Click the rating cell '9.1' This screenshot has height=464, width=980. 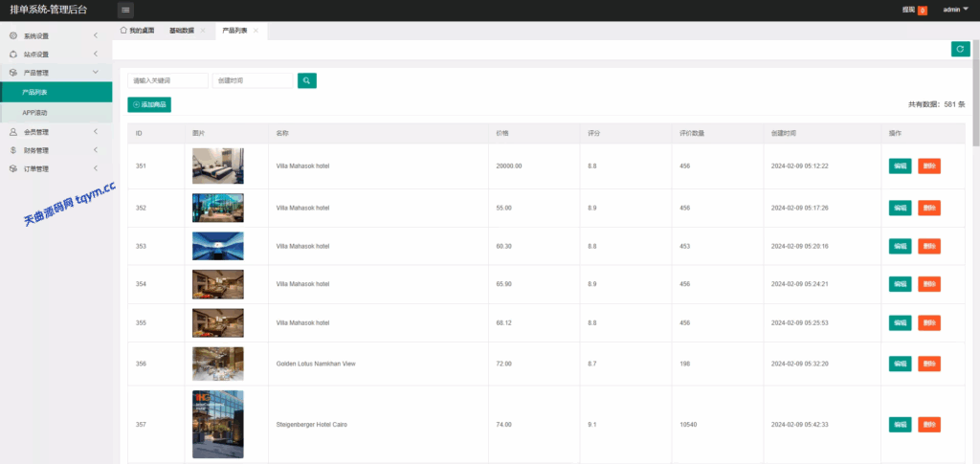click(x=592, y=425)
